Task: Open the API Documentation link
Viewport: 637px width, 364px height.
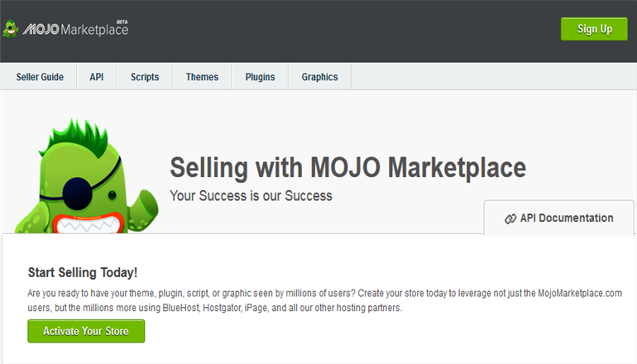Action: (558, 218)
